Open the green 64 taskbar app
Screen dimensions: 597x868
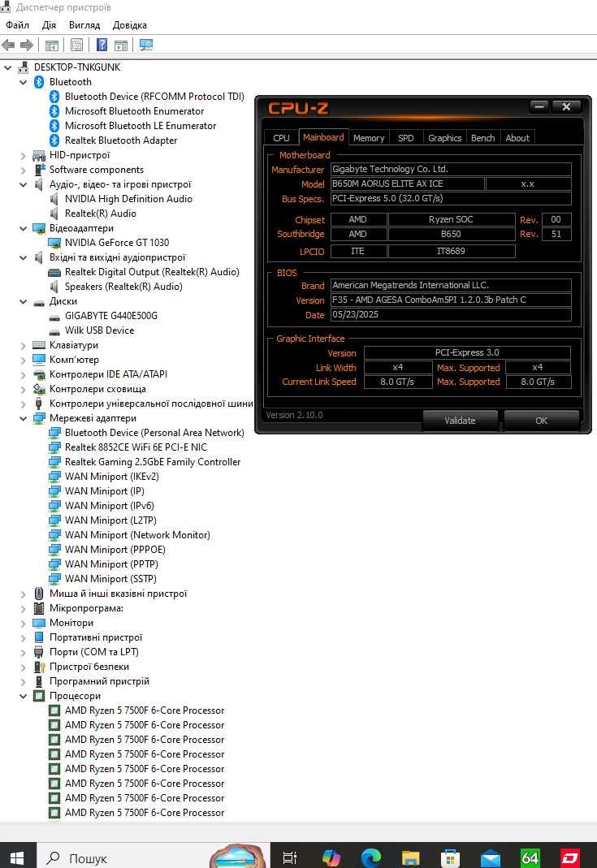click(x=530, y=857)
